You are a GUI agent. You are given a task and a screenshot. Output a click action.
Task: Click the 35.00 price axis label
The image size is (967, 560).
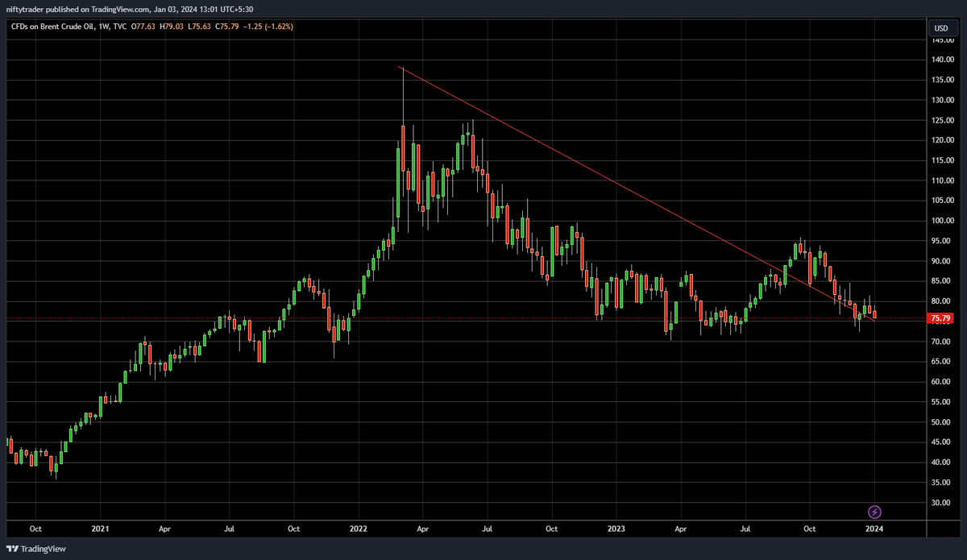pos(941,483)
